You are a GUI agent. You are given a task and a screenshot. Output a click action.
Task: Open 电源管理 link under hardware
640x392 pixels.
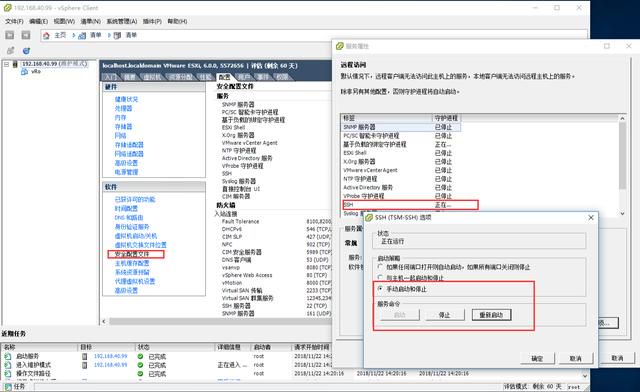(126, 172)
